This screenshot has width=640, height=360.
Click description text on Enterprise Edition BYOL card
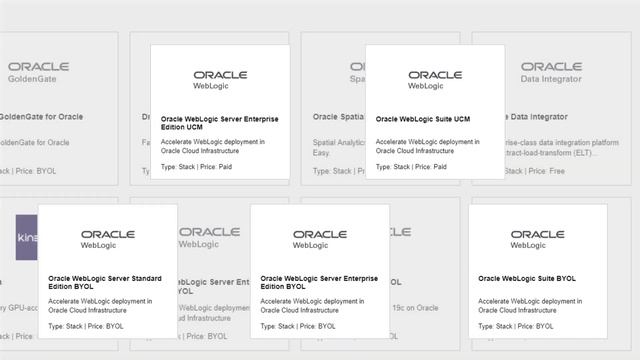[x=312, y=306]
